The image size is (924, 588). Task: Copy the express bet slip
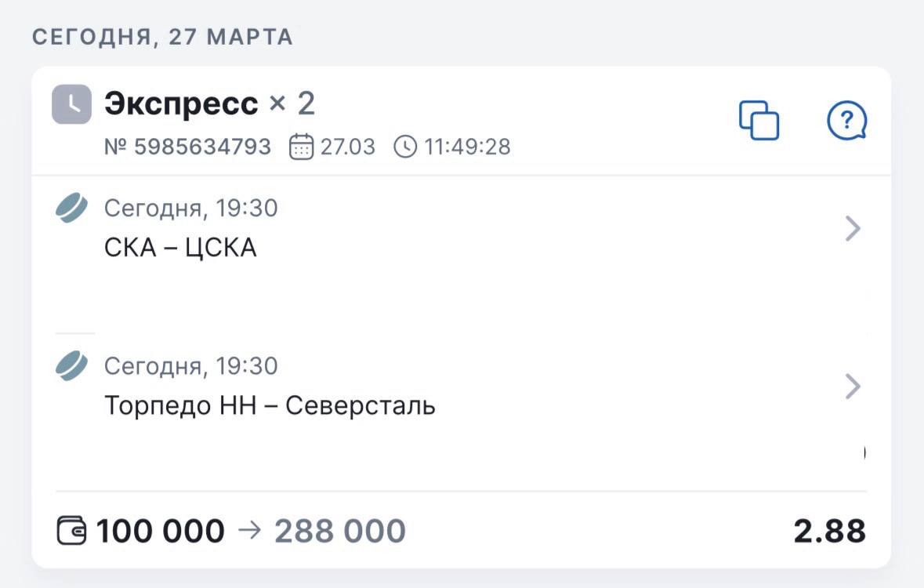coord(759,121)
